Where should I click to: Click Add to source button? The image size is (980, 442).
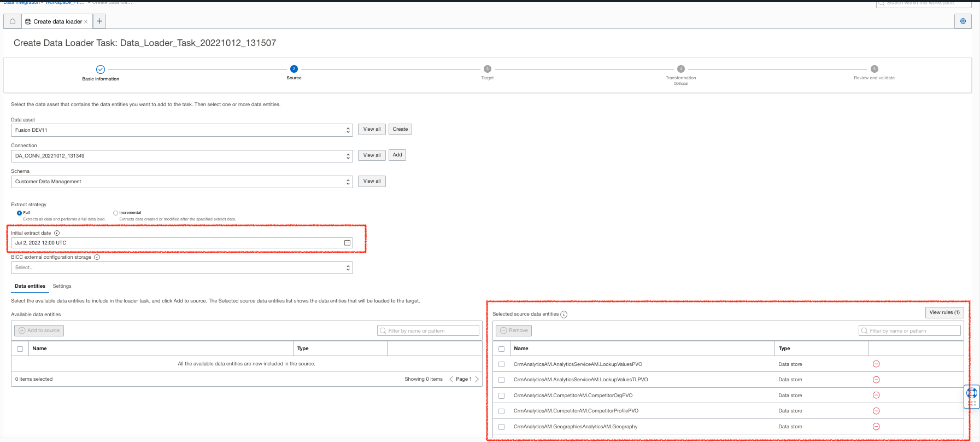tap(39, 330)
